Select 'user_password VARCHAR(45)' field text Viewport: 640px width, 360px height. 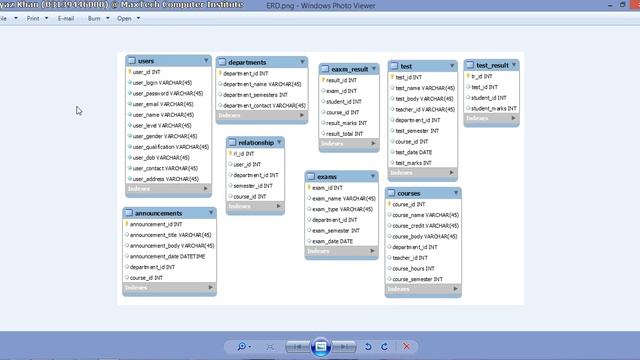pos(168,93)
